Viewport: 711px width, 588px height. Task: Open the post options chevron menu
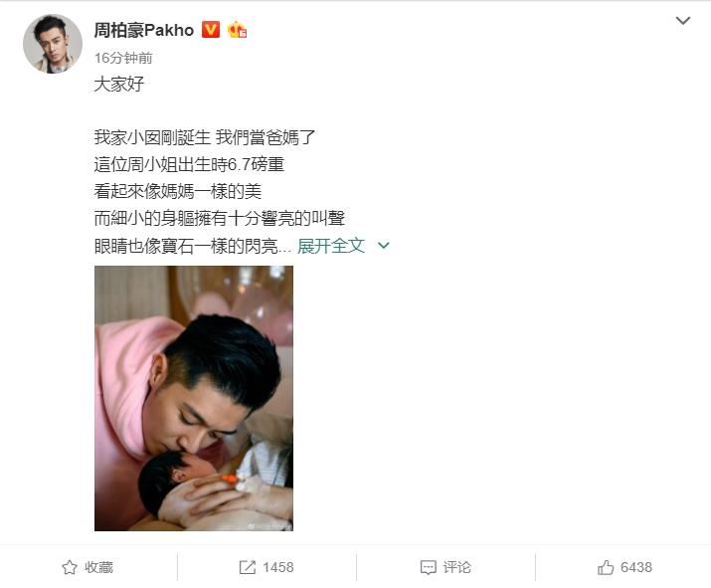(683, 21)
